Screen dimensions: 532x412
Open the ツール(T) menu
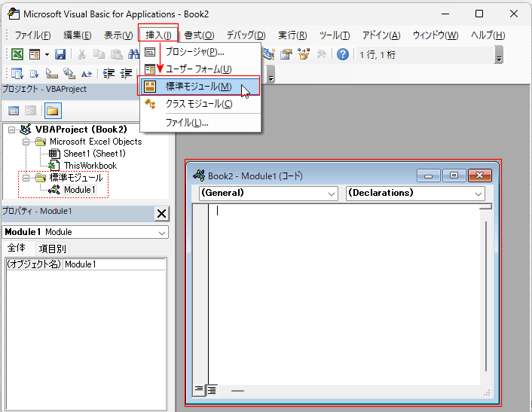335,35
